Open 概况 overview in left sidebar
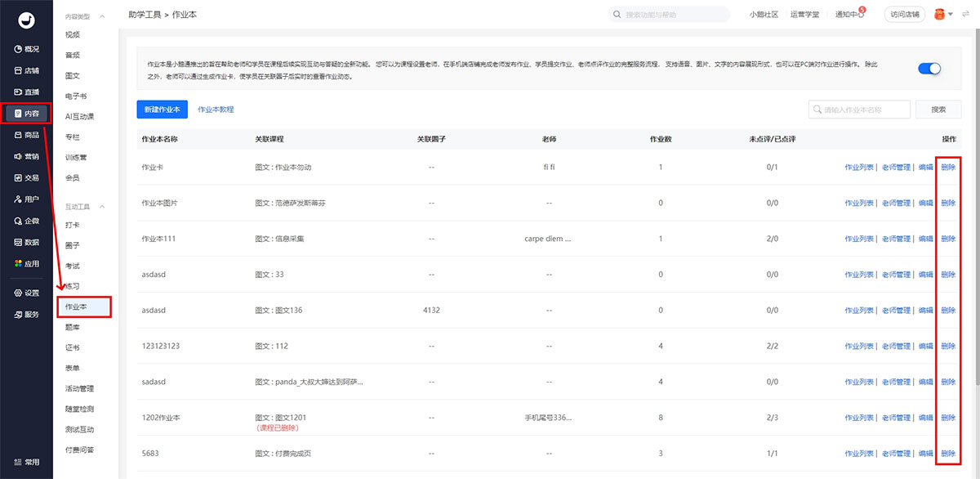Image resolution: width=980 pixels, height=479 pixels. pyautogui.click(x=26, y=49)
